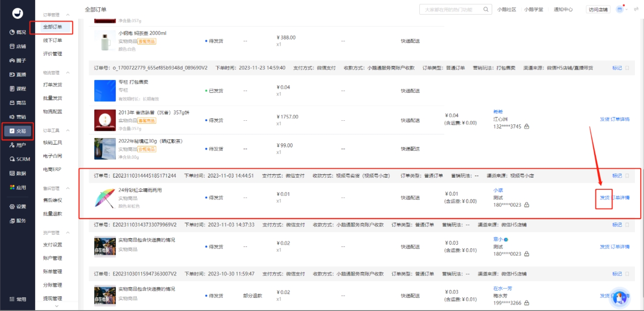Viewport: 644px width, 311px height.
Task: Open the 数据 data analytics section
Action: (x=17, y=173)
